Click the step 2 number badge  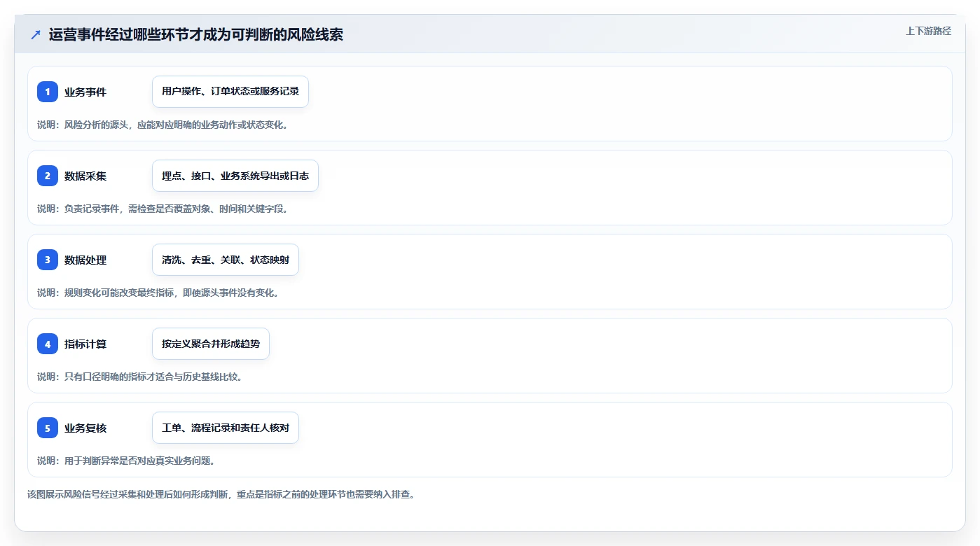pos(48,176)
